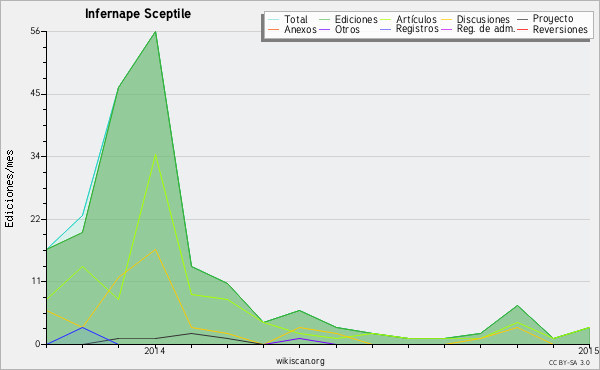Click the y-axis value 22
600x370 pixels.
click(x=35, y=219)
